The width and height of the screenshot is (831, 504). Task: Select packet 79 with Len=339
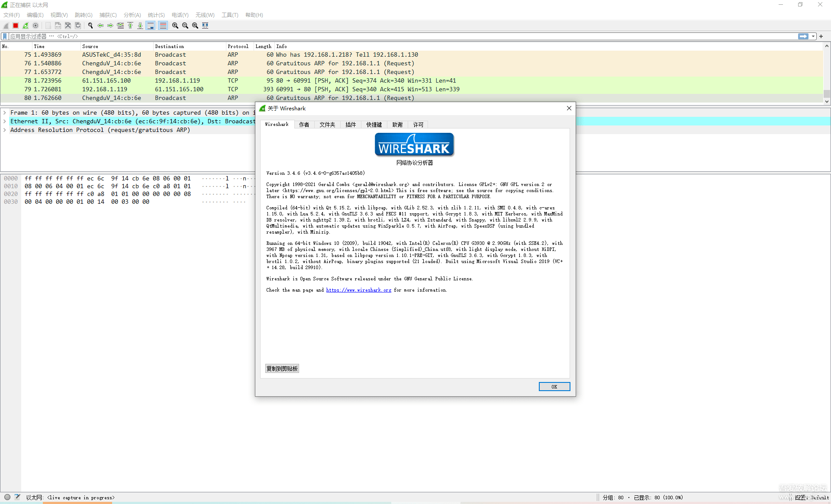click(x=411, y=89)
